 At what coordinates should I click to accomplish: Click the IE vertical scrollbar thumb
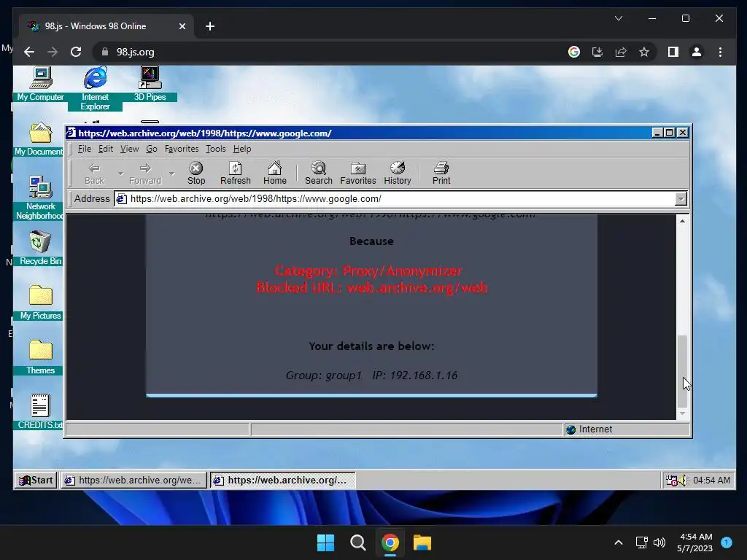682,371
